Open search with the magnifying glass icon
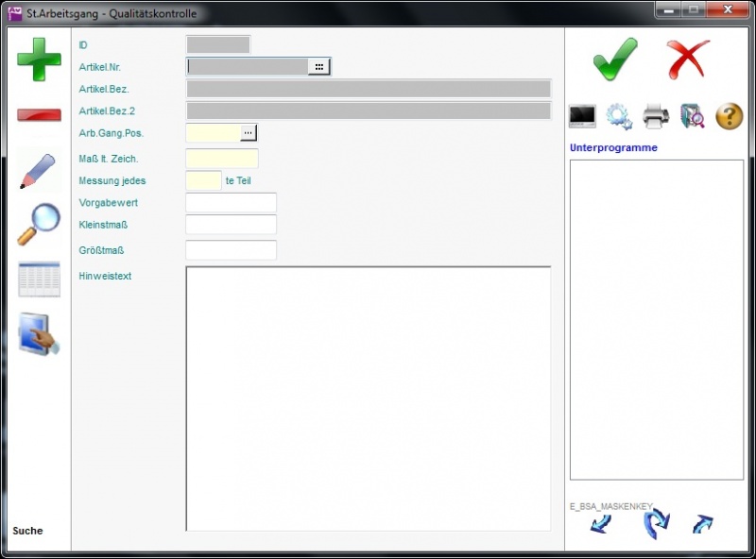The image size is (756, 559). pos(38,224)
